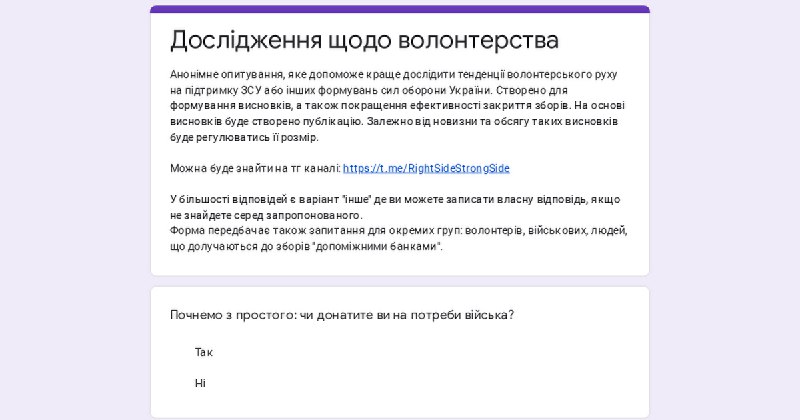The width and height of the screenshot is (800, 420).
Task: Open the t.me/RightSideStrongSide Telegram link
Action: coord(426,168)
